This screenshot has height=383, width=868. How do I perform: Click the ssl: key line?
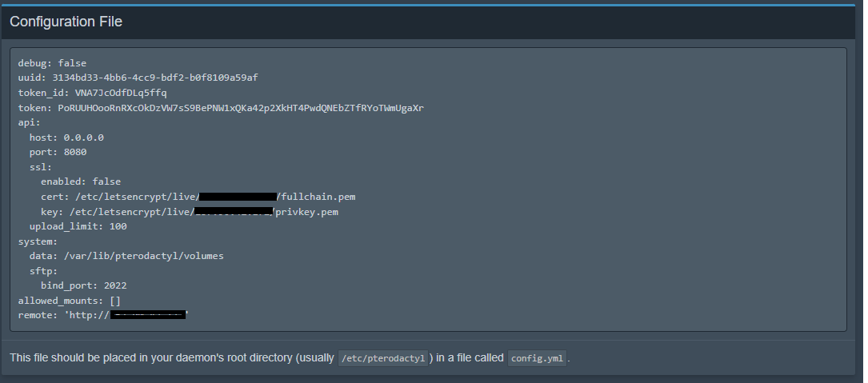41,167
